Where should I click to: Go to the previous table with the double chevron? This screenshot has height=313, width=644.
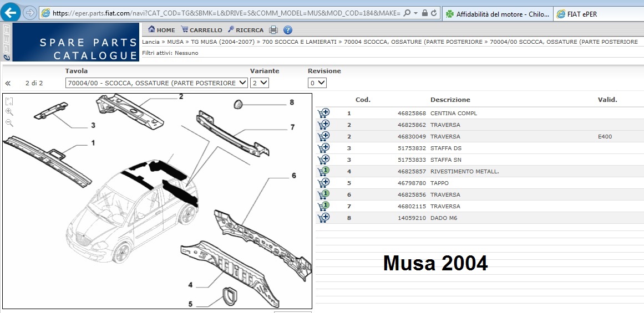(x=8, y=83)
